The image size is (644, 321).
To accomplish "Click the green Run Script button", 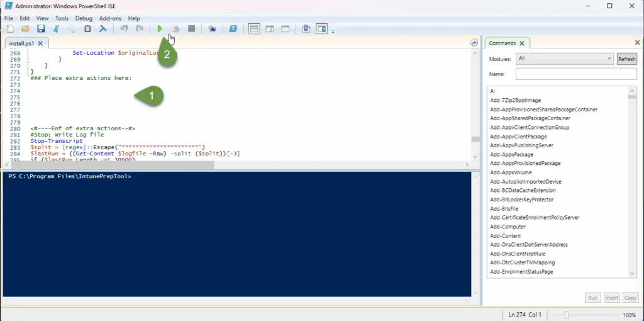I will (160, 29).
